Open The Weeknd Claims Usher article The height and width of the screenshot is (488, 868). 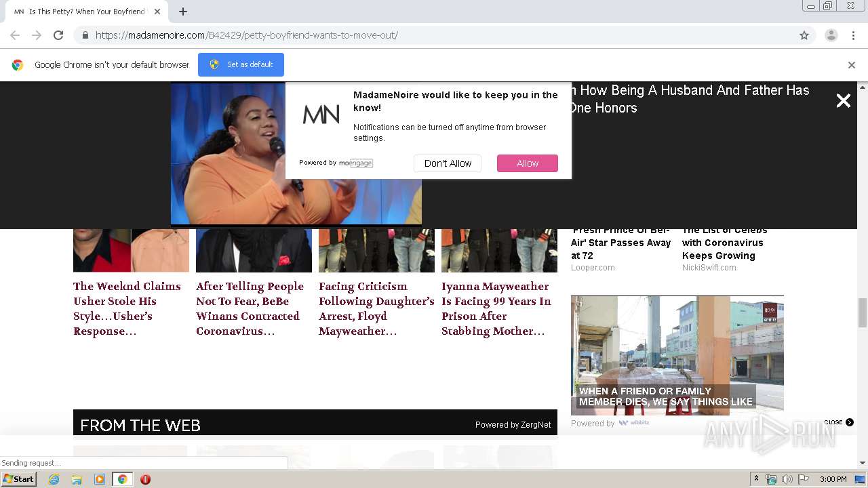pos(127,308)
